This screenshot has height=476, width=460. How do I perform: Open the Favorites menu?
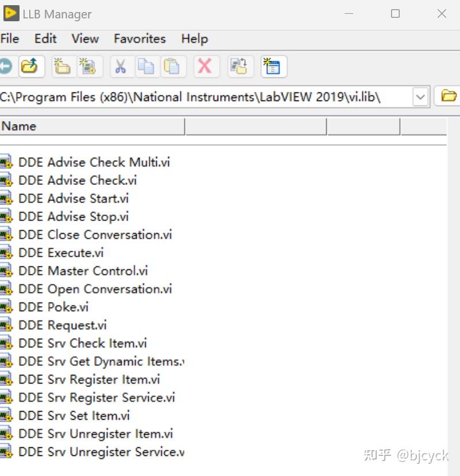(139, 38)
